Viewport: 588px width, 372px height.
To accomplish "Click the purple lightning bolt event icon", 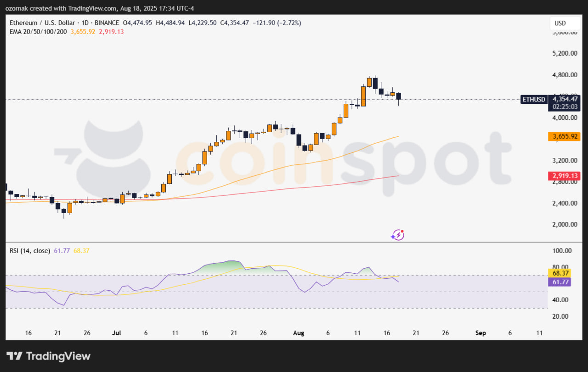I will pyautogui.click(x=397, y=235).
